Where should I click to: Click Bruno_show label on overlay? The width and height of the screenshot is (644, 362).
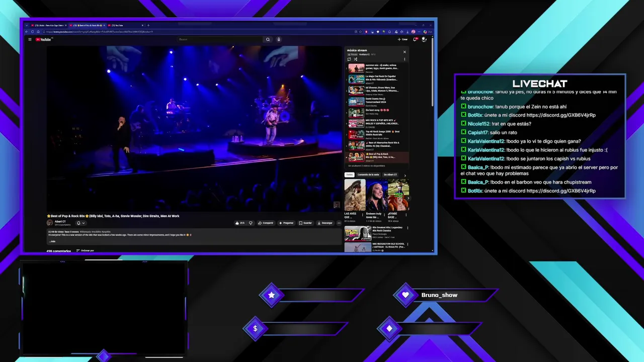[x=439, y=295]
